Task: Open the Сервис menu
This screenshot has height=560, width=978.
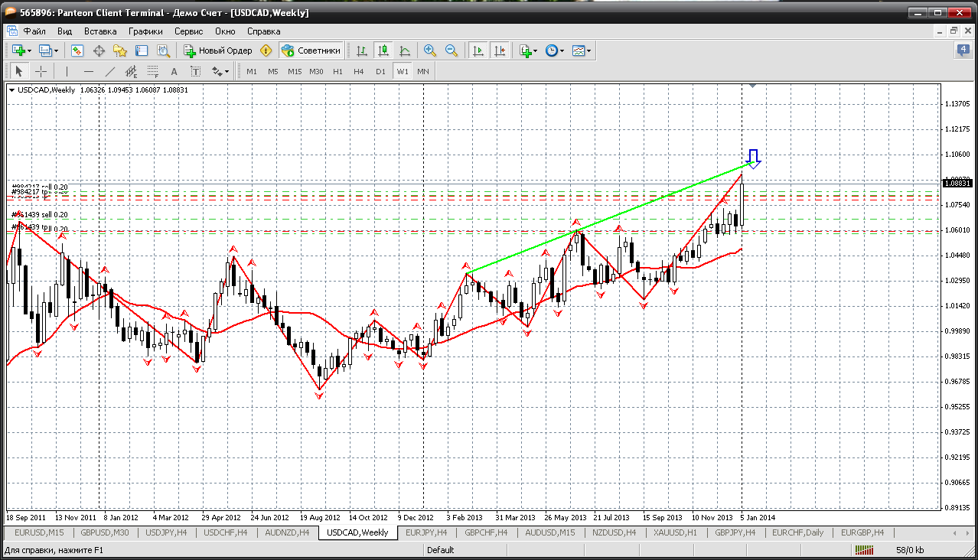Action: 188,31
